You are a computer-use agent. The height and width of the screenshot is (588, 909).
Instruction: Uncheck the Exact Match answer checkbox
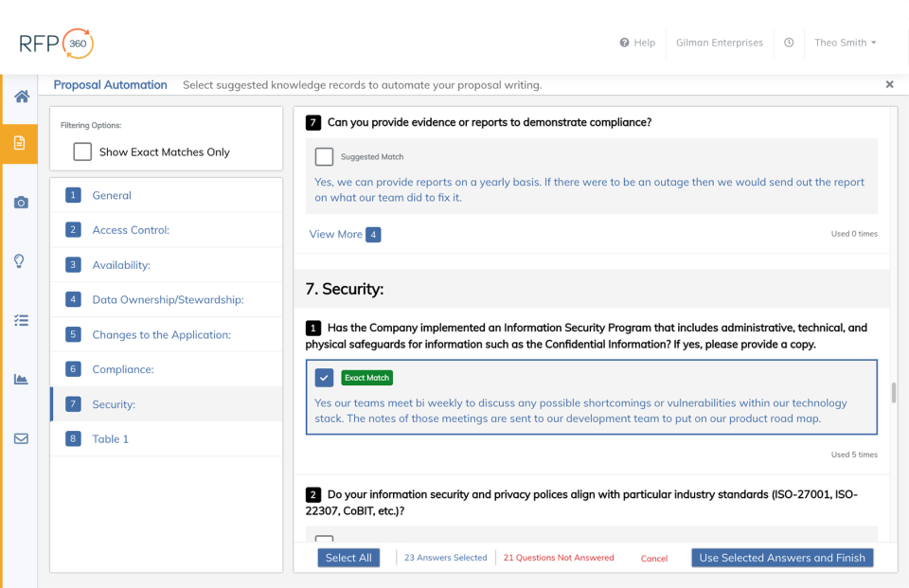(324, 378)
